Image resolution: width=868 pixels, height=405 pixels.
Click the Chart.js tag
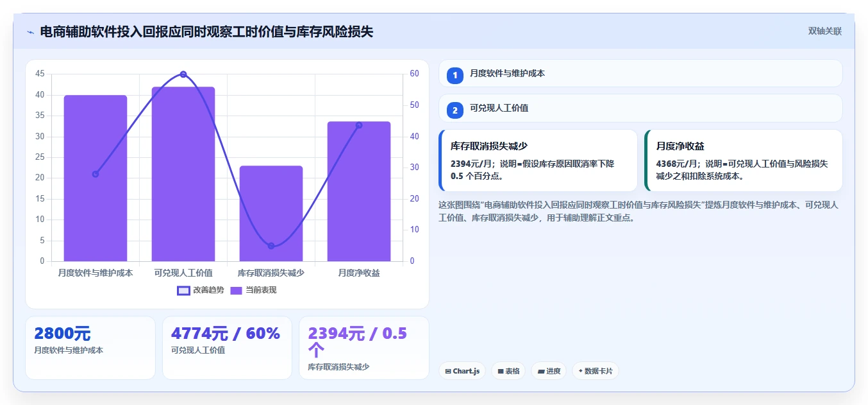pyautogui.click(x=462, y=371)
